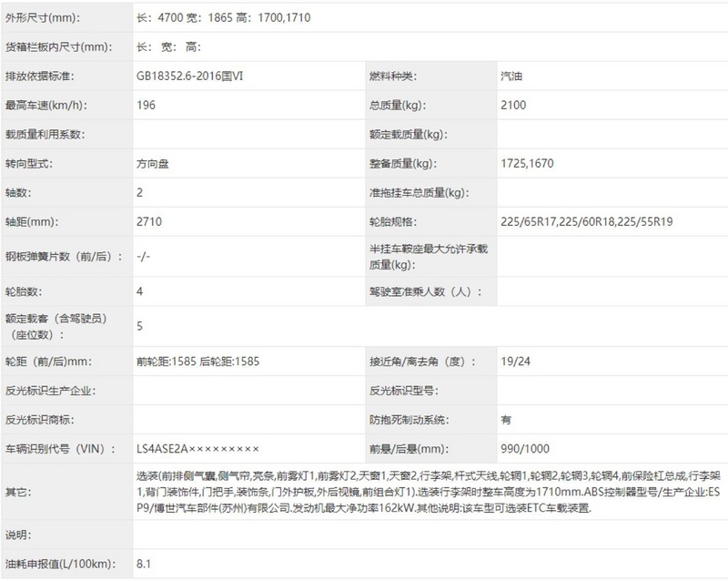Image resolution: width=728 pixels, height=581 pixels.
Task: Select the 轮距（前/后)mm label
Action: 48,362
